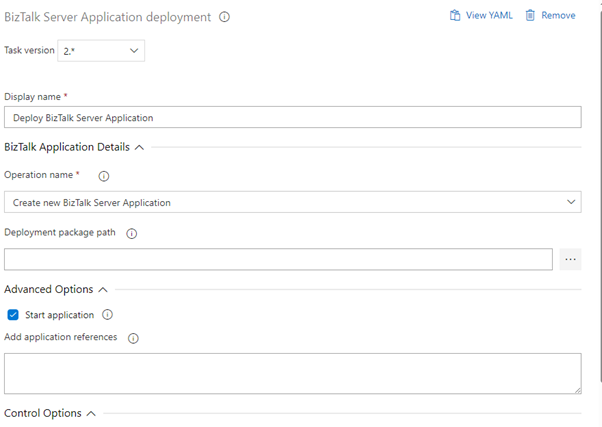Image resolution: width=602 pixels, height=427 pixels.
Task: Open the Operation name dropdown list
Action: 292,202
